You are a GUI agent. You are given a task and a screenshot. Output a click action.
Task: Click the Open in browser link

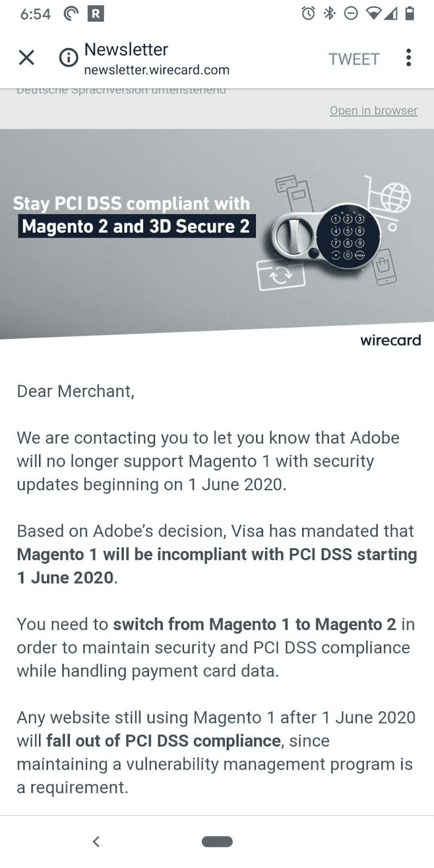point(373,111)
